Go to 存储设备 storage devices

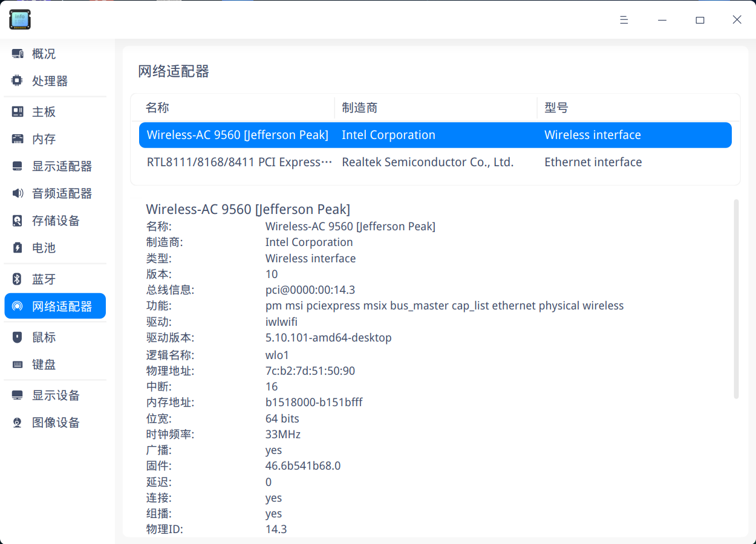click(x=55, y=221)
